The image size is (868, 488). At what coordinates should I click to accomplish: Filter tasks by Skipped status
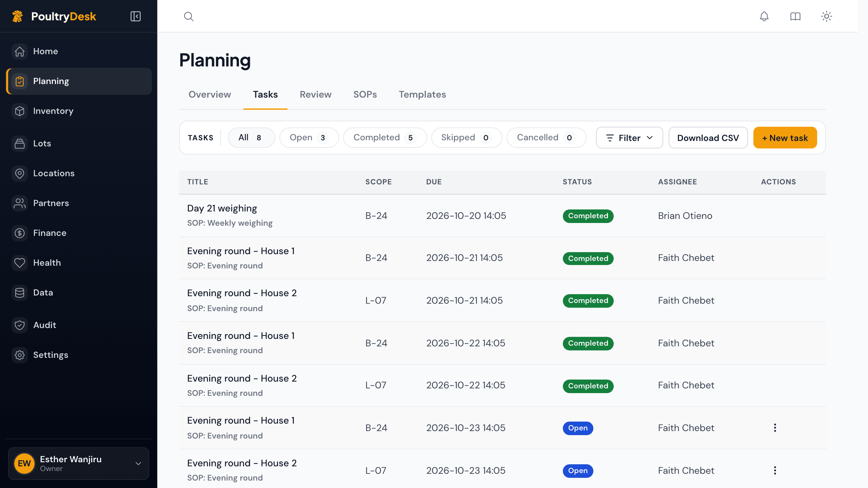(x=467, y=138)
